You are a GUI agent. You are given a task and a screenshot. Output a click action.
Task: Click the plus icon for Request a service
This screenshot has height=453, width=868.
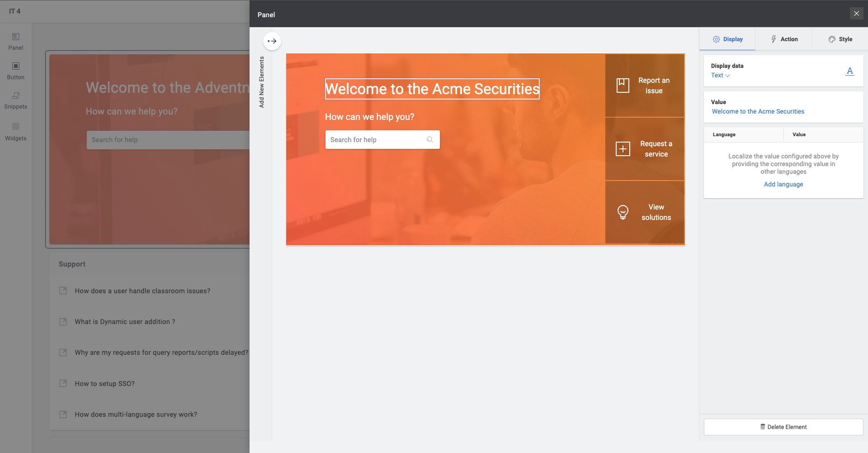click(x=623, y=149)
